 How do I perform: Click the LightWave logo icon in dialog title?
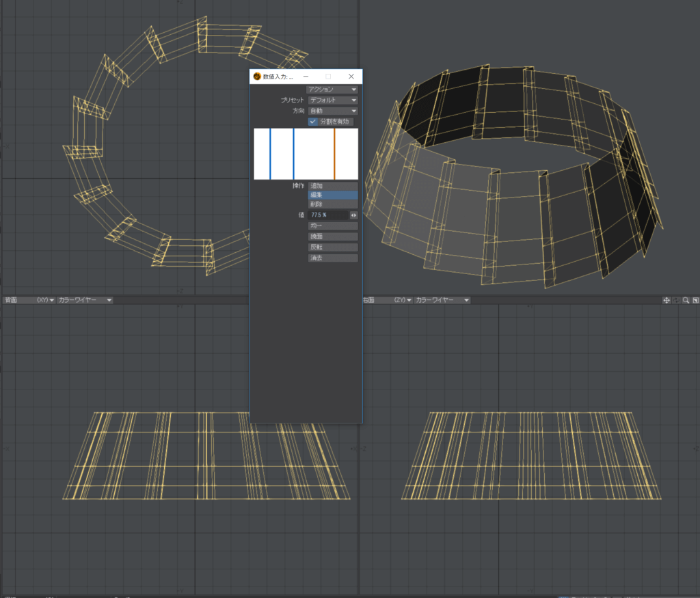click(257, 77)
